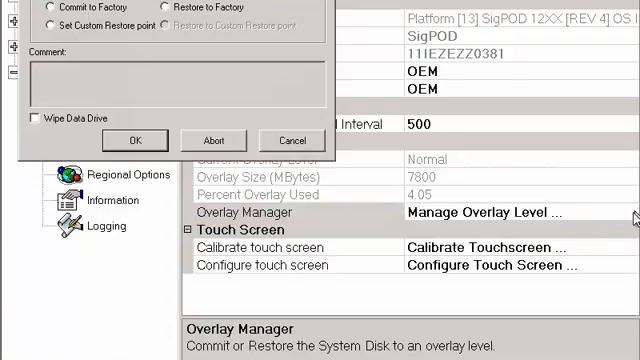The width and height of the screenshot is (640, 360).
Task: Click the overlay size value 7800
Action: [x=422, y=177]
